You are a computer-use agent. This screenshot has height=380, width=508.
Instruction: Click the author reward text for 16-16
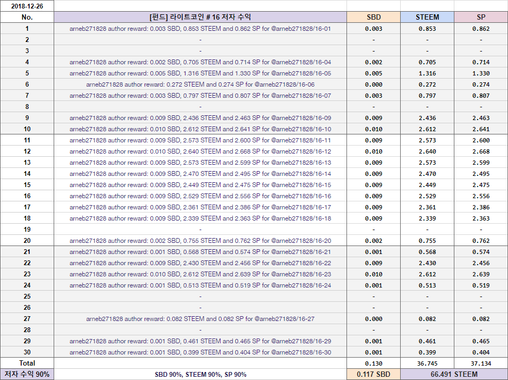[x=200, y=196]
